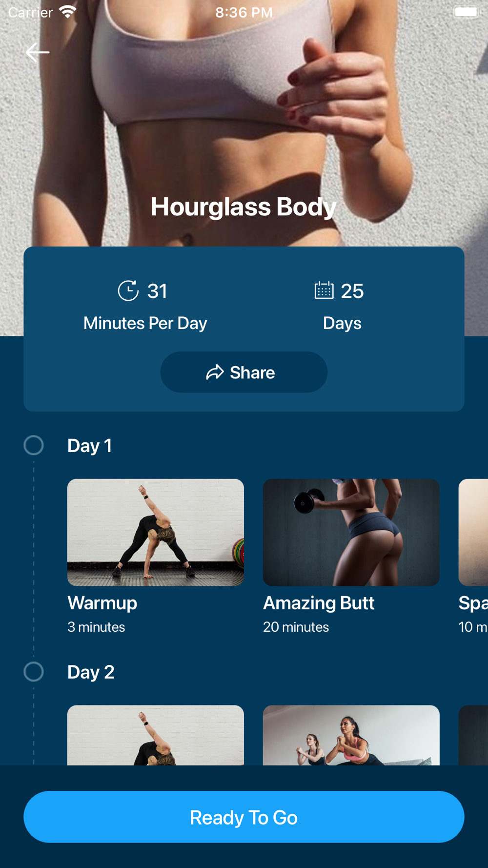Tap the Warmup title text
The height and width of the screenshot is (868, 488).
point(102,603)
